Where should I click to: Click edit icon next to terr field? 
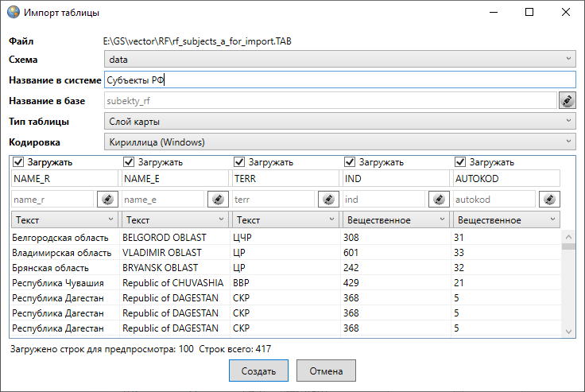(327, 199)
